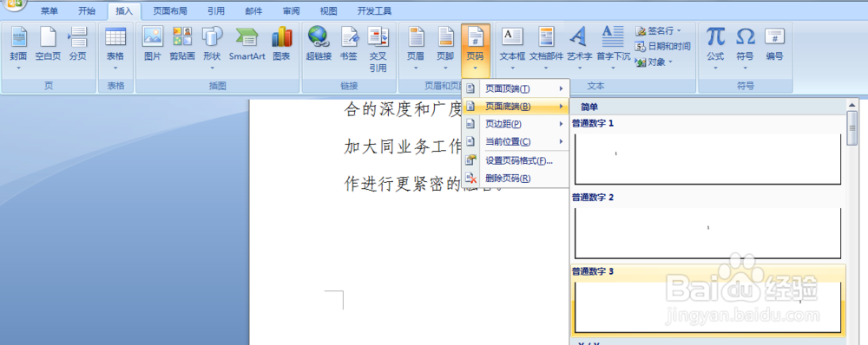Click the gallery scrollbar up arrow
This screenshot has height=345, width=868.
[852, 104]
